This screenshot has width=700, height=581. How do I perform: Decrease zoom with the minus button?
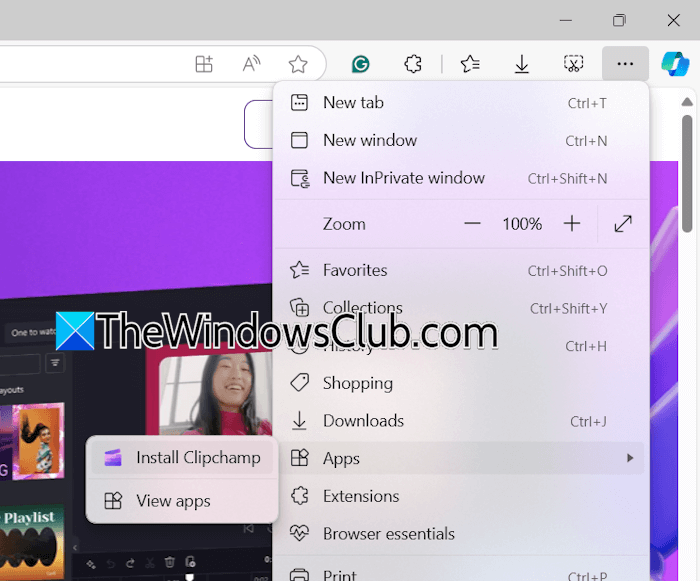[472, 223]
